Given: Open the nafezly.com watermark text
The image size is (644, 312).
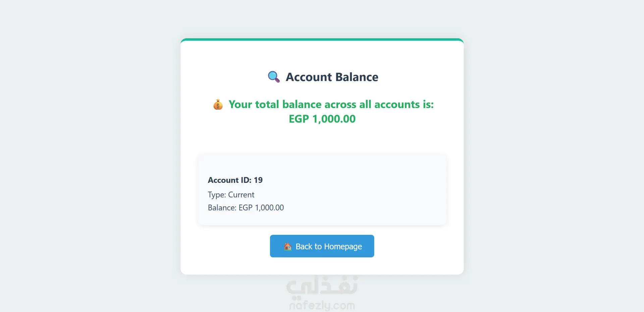Looking at the screenshot, I should coord(322,306).
